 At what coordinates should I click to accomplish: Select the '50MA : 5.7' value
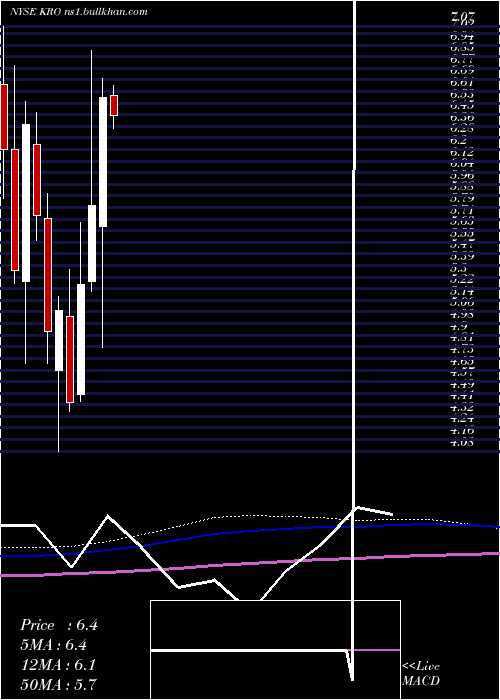[58, 684]
